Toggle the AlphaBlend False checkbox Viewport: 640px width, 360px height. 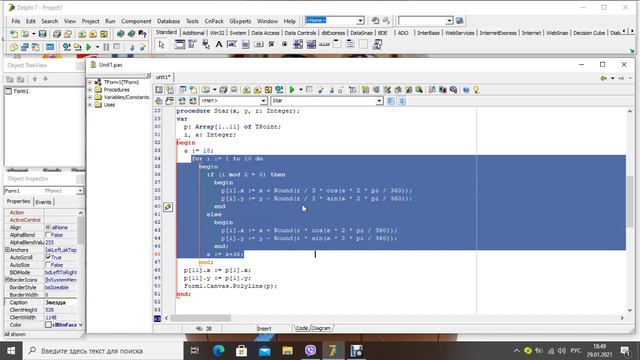[48, 235]
